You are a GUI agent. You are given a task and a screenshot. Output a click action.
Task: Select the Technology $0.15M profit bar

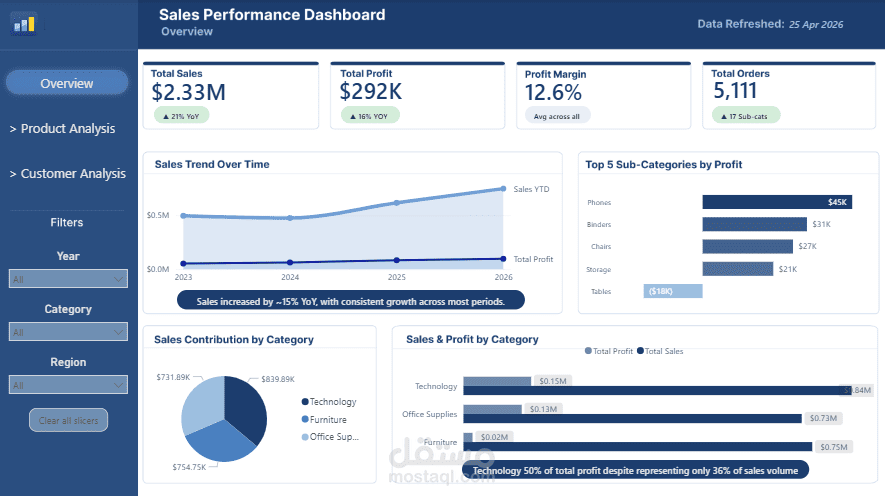[497, 381]
